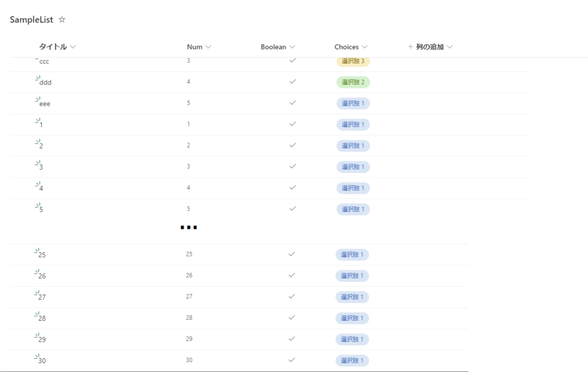Click the Boolean check mark in row 28

(x=292, y=317)
